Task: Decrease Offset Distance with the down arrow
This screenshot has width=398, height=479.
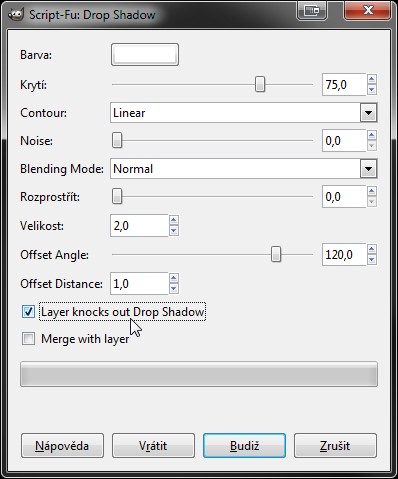Action: pos(174,289)
